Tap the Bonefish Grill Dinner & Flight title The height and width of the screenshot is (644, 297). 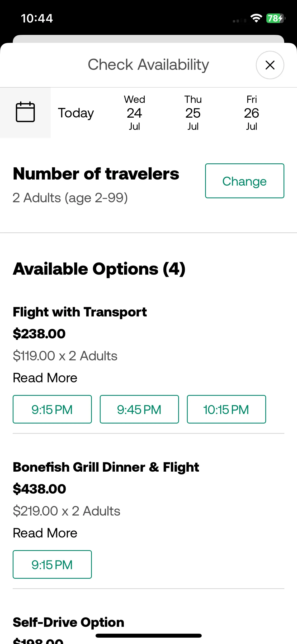point(106,467)
